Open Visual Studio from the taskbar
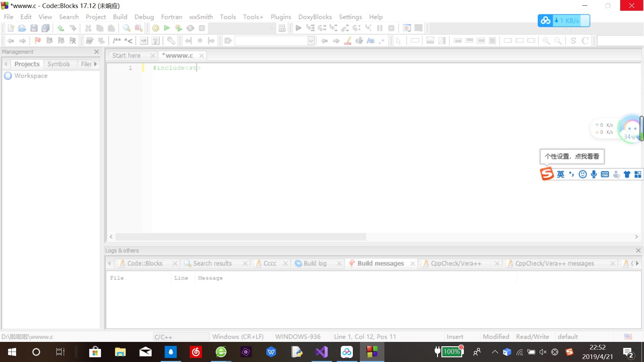The image size is (644, 362). (321, 352)
